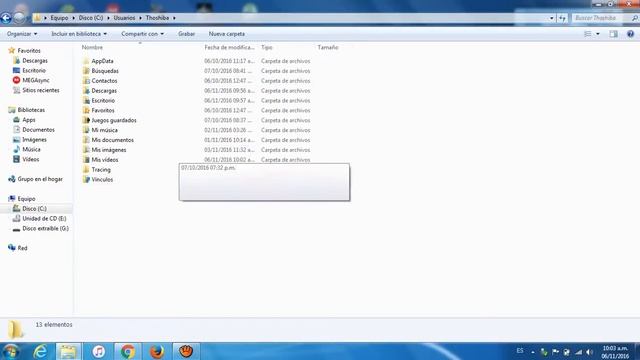This screenshot has width=640, height=360.
Task: Create a Nueva carpeta
Action: 227,34
